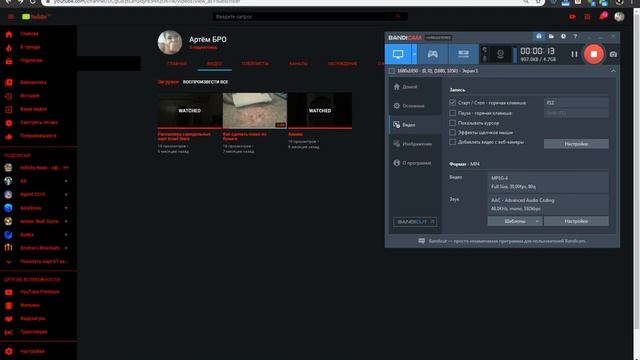Toggle Bandicam webcam overlay icon
The height and width of the screenshot is (360, 640).
[500, 54]
